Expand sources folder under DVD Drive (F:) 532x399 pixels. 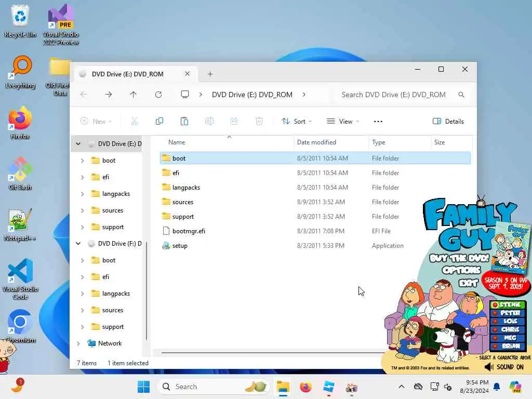83,310
